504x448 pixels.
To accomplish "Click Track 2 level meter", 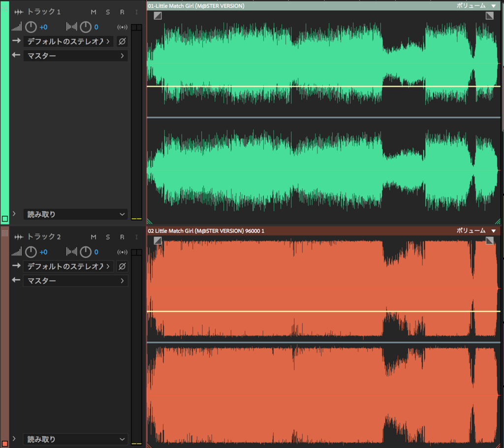I will pos(137,348).
